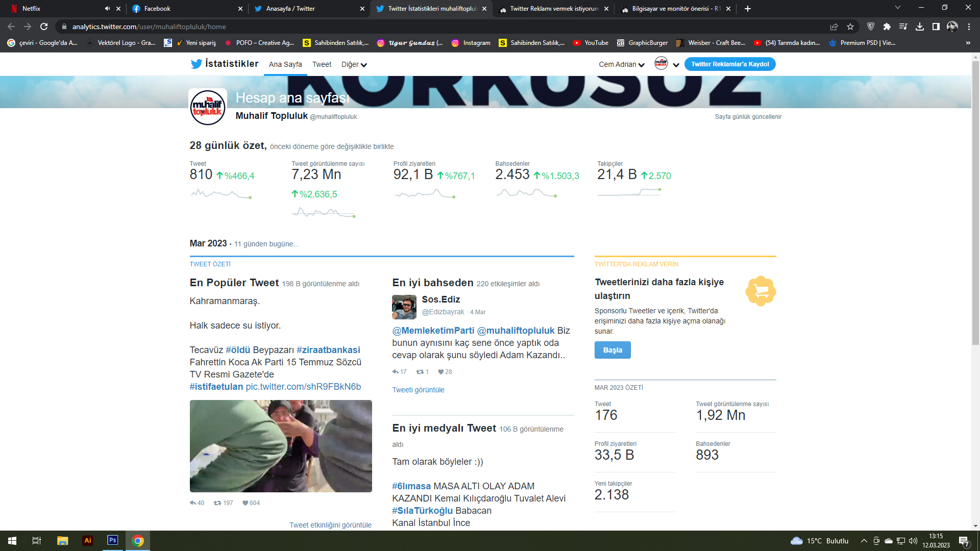Image resolution: width=980 pixels, height=551 pixels.
Task: Open the #6lımasa hashtag link
Action: pyautogui.click(x=411, y=486)
